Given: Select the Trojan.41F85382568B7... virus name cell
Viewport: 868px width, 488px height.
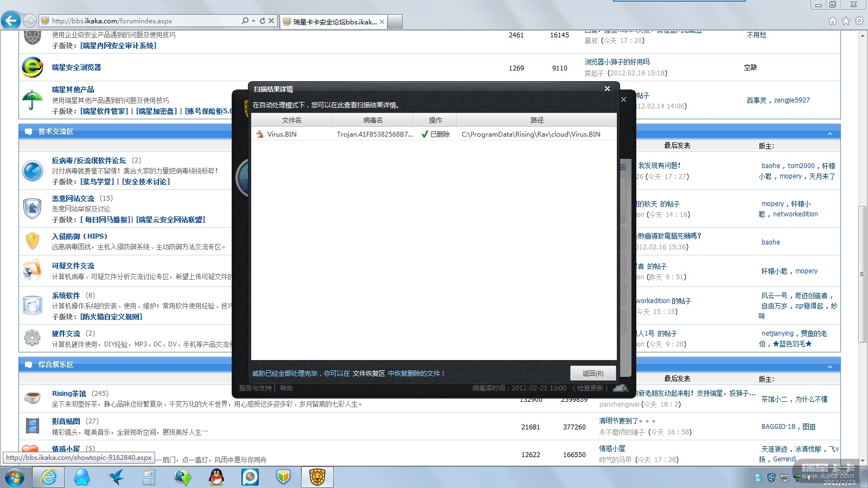Looking at the screenshot, I should 375,134.
